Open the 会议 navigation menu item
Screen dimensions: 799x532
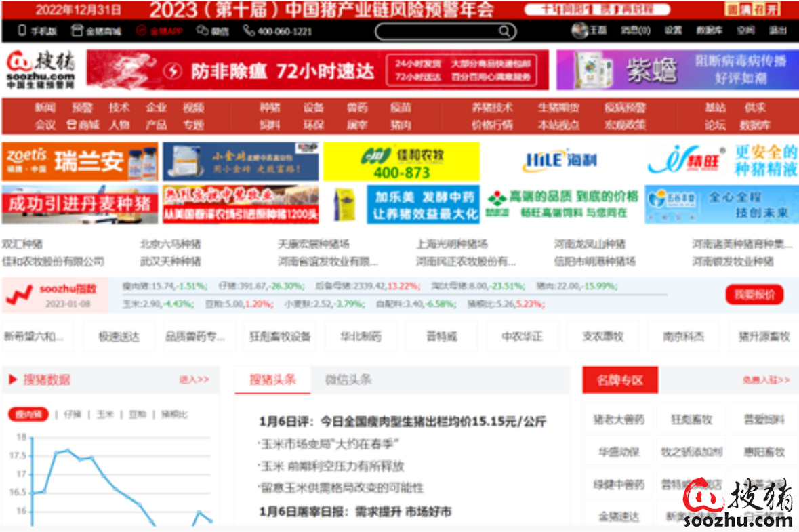click(45, 125)
